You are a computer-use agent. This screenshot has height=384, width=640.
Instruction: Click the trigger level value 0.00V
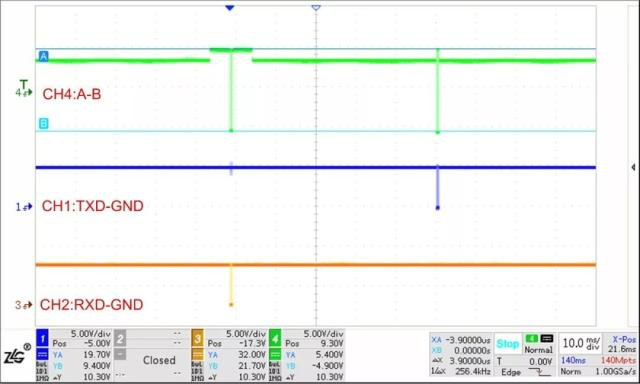540,362
